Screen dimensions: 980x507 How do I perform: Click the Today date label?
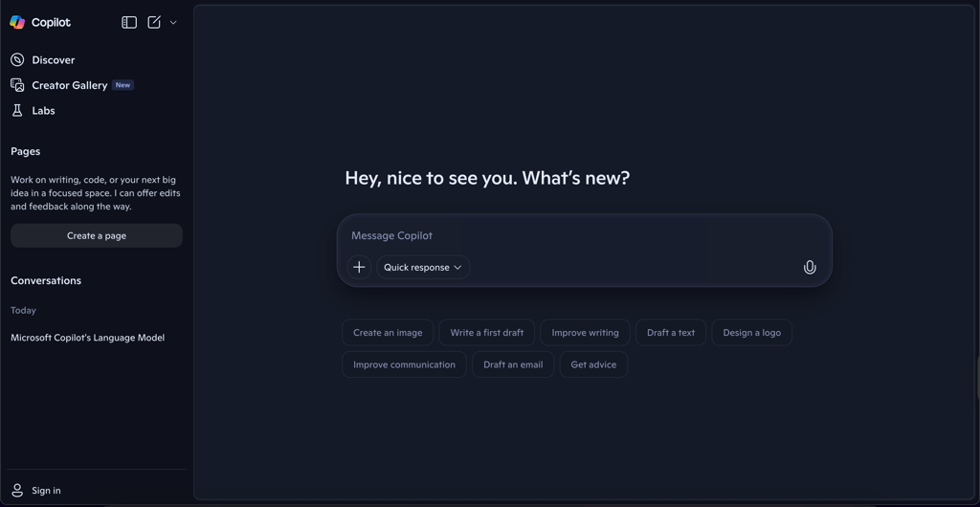coord(23,310)
